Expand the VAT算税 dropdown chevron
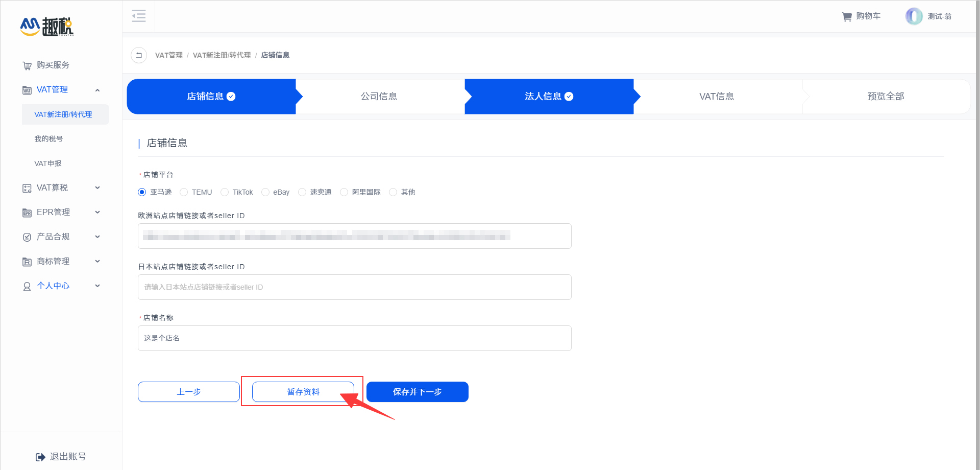This screenshot has width=980, height=470. click(97, 187)
